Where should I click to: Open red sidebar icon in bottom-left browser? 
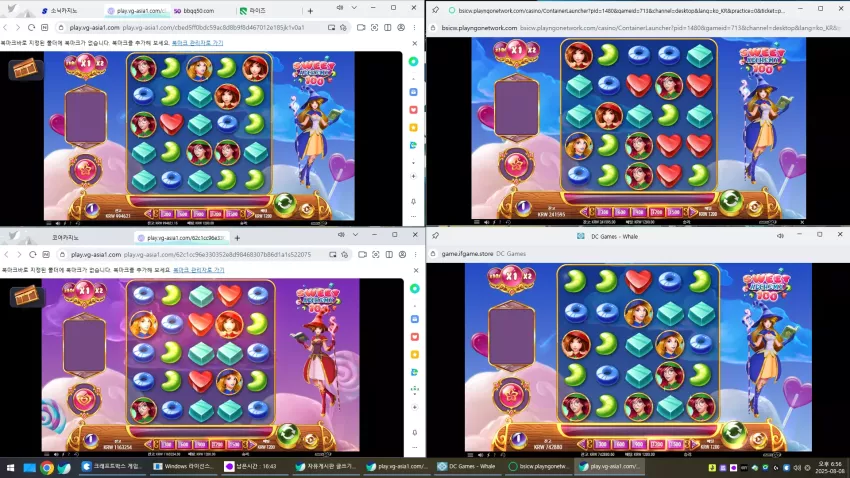click(x=414, y=337)
